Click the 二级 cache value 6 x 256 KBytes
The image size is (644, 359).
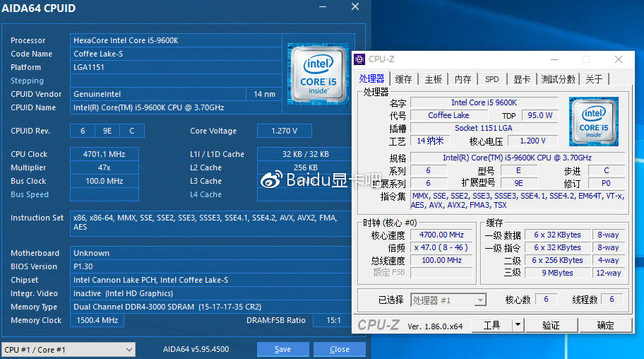pyautogui.click(x=557, y=260)
